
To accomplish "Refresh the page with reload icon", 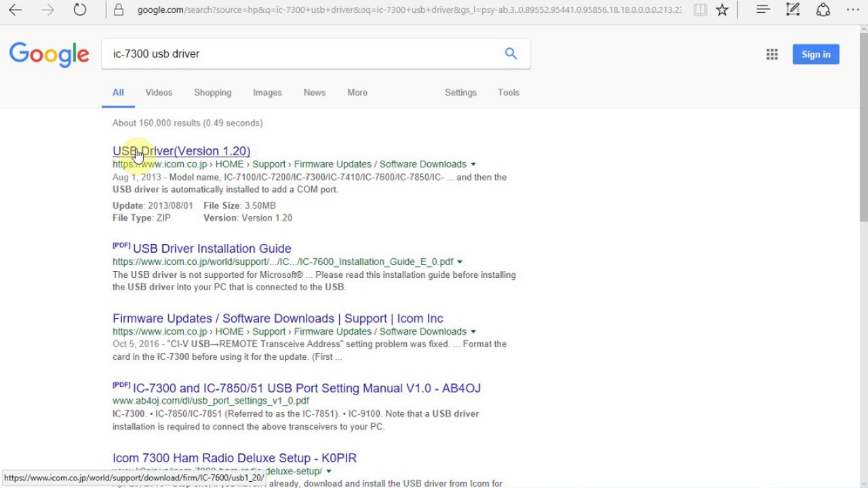I will (x=80, y=10).
